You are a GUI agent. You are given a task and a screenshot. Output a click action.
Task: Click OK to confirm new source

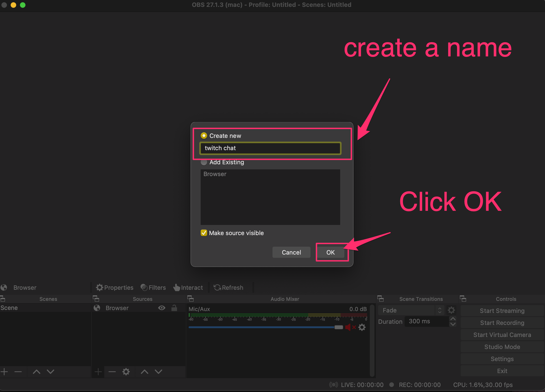click(331, 252)
